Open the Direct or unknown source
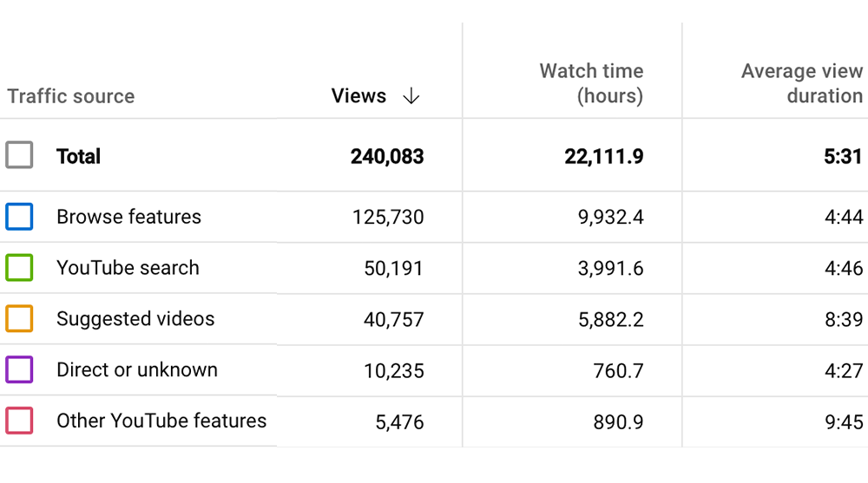 (x=137, y=370)
